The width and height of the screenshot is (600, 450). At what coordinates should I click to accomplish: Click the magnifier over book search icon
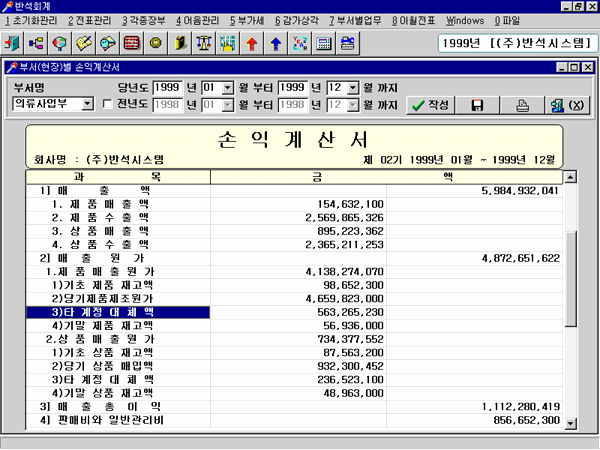coord(108,43)
